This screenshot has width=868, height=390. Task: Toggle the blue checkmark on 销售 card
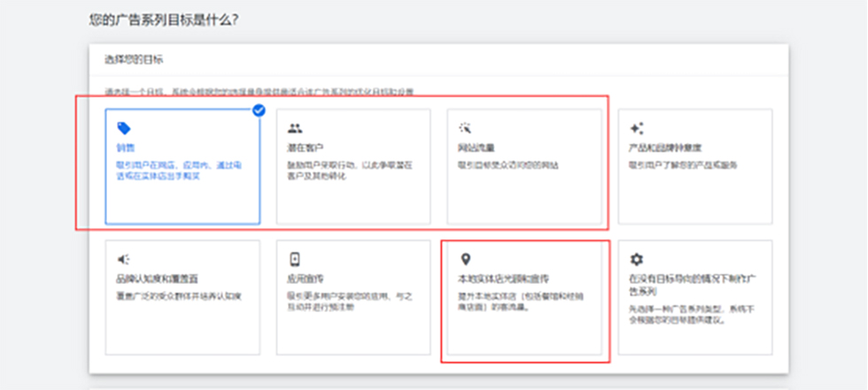click(x=259, y=111)
